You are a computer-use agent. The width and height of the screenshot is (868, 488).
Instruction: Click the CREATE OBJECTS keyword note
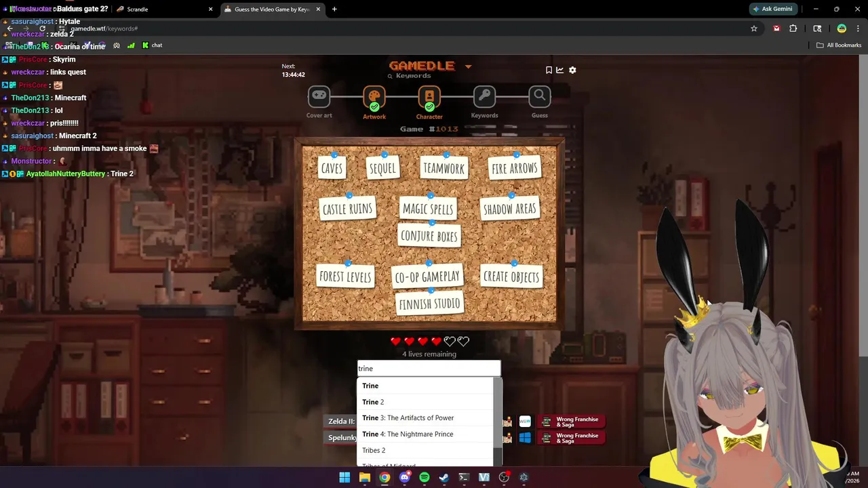coord(511,277)
